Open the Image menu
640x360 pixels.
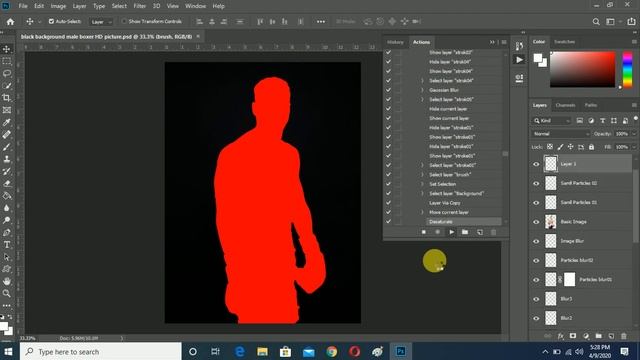(x=58, y=6)
